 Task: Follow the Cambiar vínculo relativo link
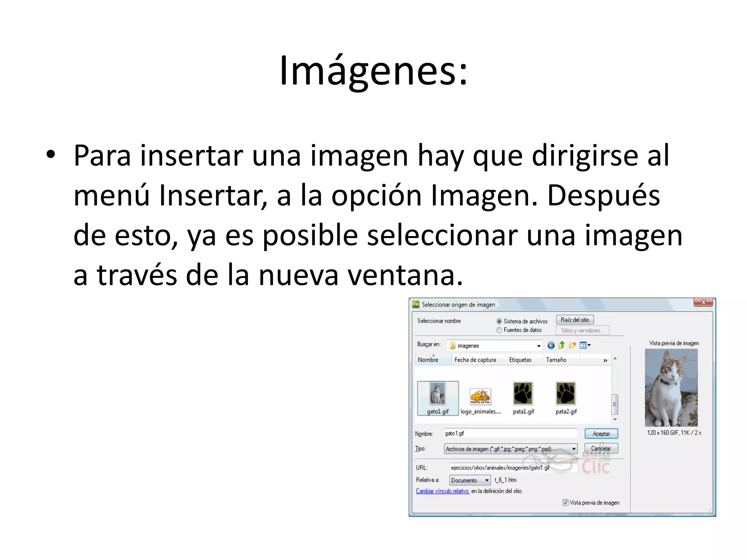(442, 491)
